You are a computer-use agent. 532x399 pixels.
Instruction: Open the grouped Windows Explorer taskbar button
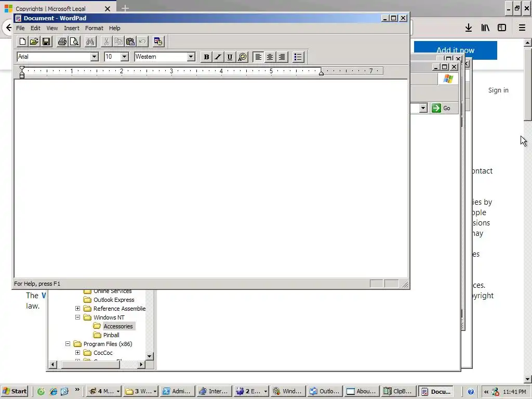point(140,391)
